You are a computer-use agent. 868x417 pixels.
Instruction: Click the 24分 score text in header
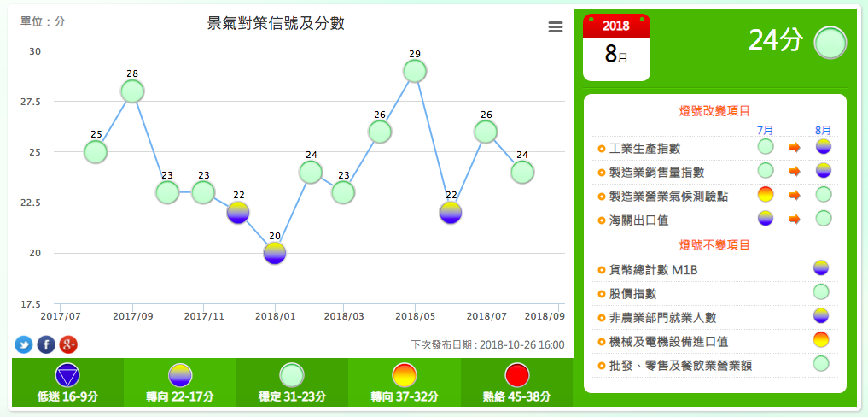click(x=776, y=40)
